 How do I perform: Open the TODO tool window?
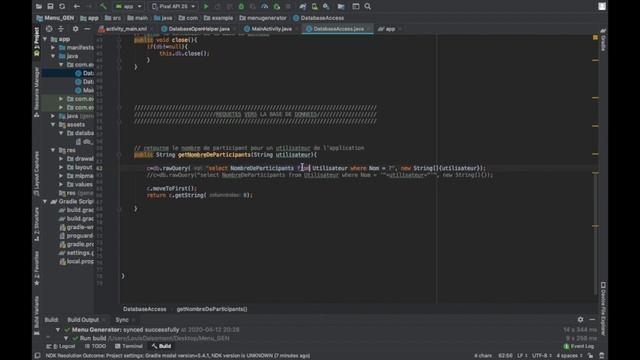(96, 347)
